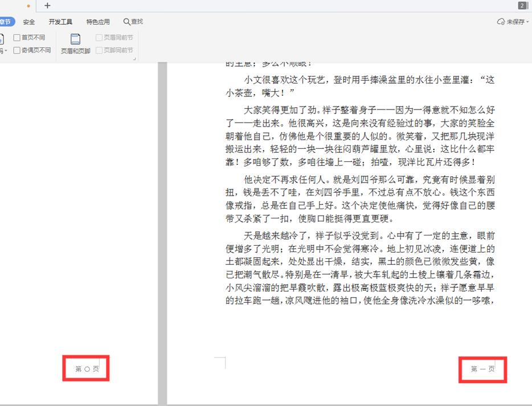Click the vertical scrollbar at top right
The image size is (532, 406).
(530, 68)
